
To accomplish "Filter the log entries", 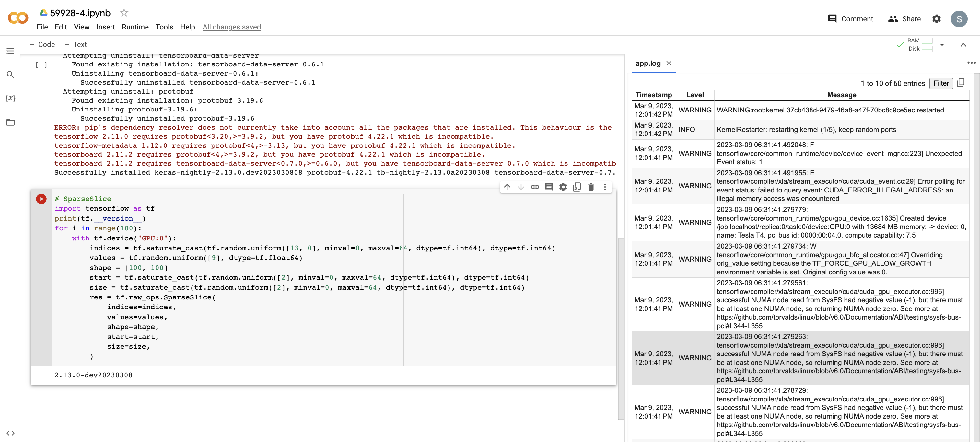I will [x=941, y=83].
